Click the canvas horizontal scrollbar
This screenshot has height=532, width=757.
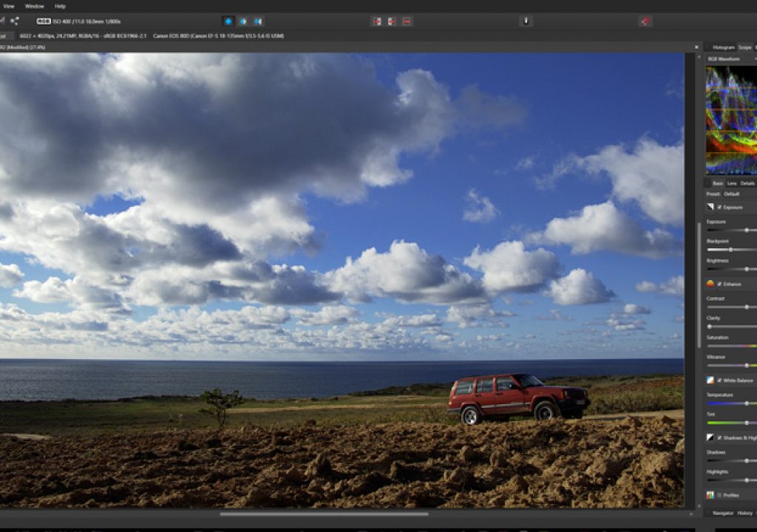click(324, 514)
